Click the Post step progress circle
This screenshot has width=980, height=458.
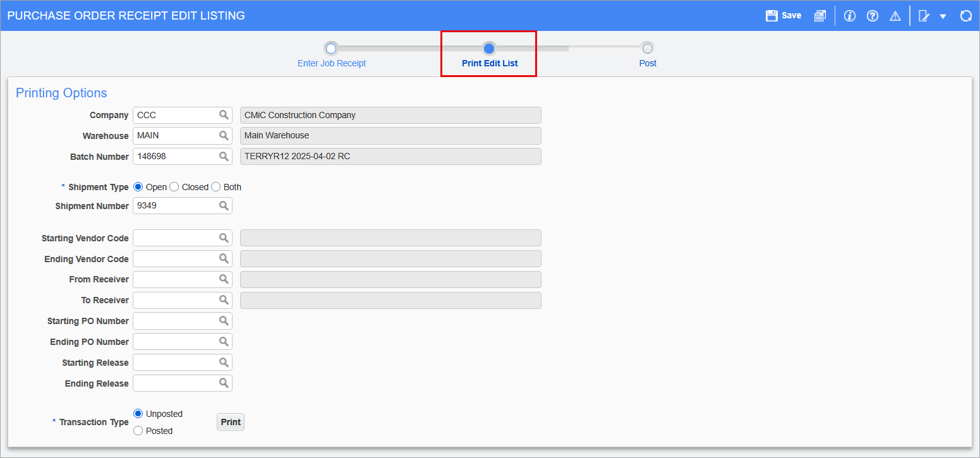point(647,48)
